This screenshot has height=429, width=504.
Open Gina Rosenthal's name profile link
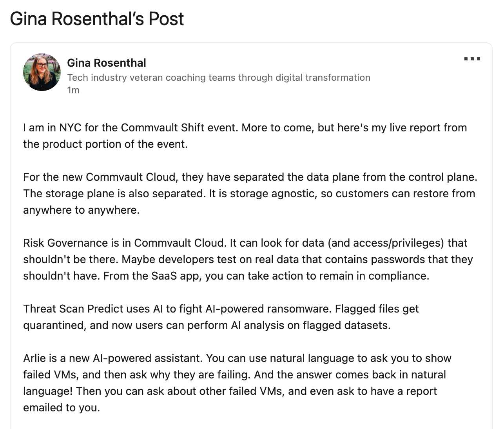pyautogui.click(x=107, y=63)
